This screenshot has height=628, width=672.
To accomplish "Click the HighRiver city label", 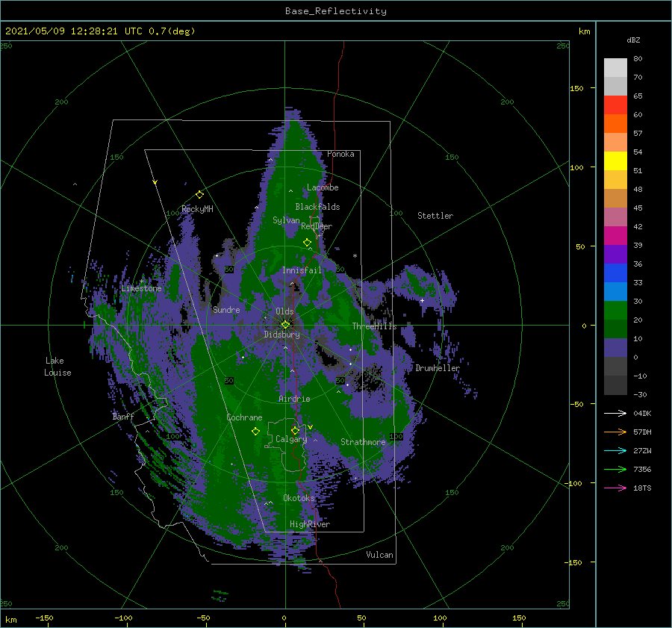I will (x=310, y=524).
